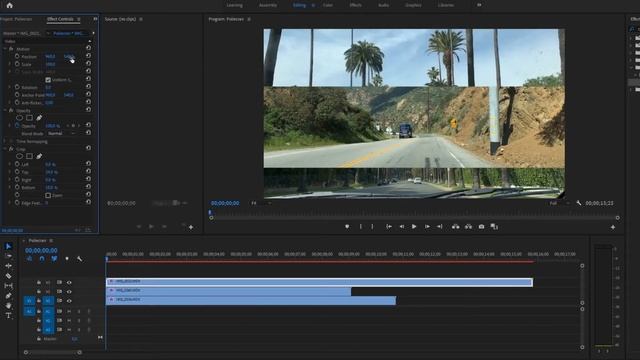The image size is (640, 360).
Task: Select the Type tool
Action: click(x=8, y=316)
